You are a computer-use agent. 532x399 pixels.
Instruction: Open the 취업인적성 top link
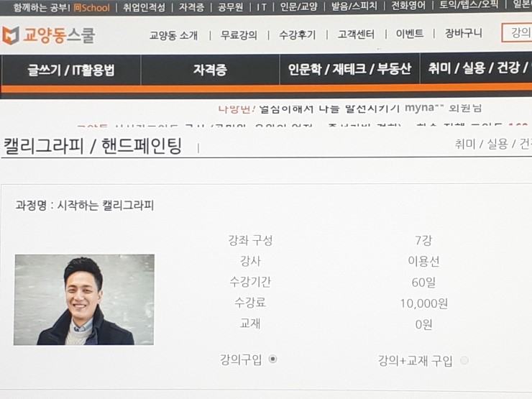[145, 7]
